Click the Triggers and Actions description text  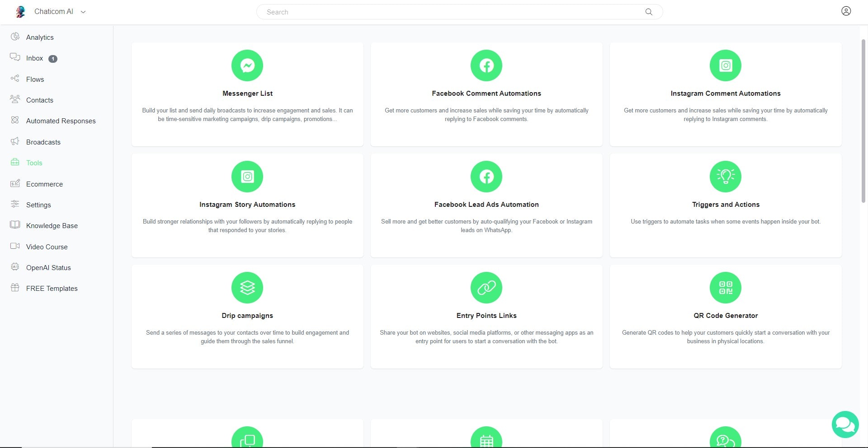click(x=726, y=222)
